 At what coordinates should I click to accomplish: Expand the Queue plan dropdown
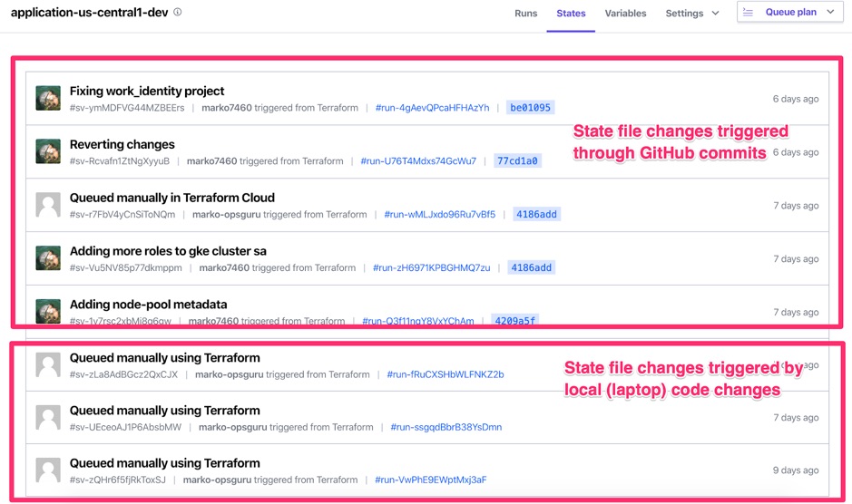coord(830,13)
